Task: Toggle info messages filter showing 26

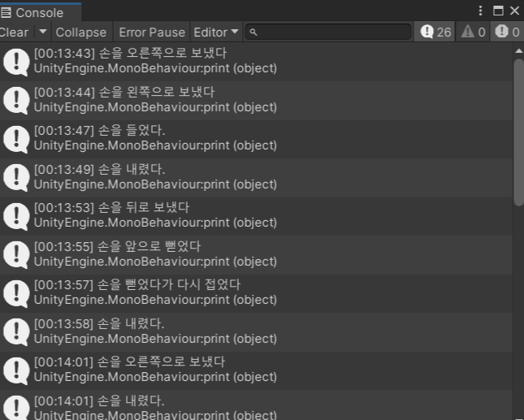Action: pos(435,32)
